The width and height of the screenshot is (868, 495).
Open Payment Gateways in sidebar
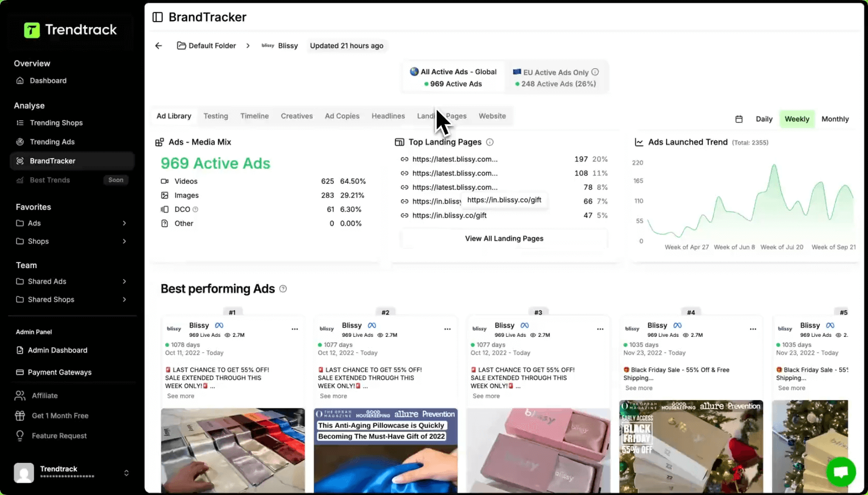(x=59, y=373)
